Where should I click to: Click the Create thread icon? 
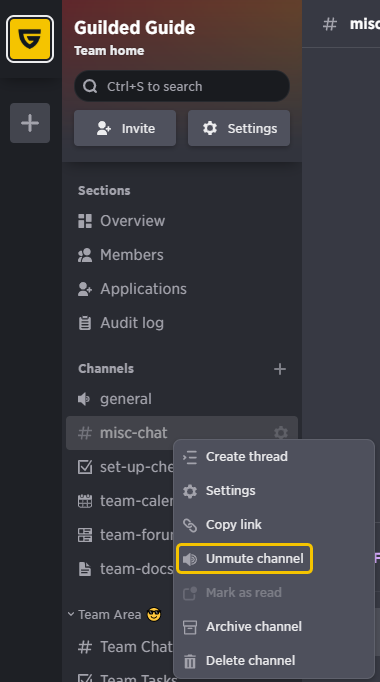(x=190, y=457)
